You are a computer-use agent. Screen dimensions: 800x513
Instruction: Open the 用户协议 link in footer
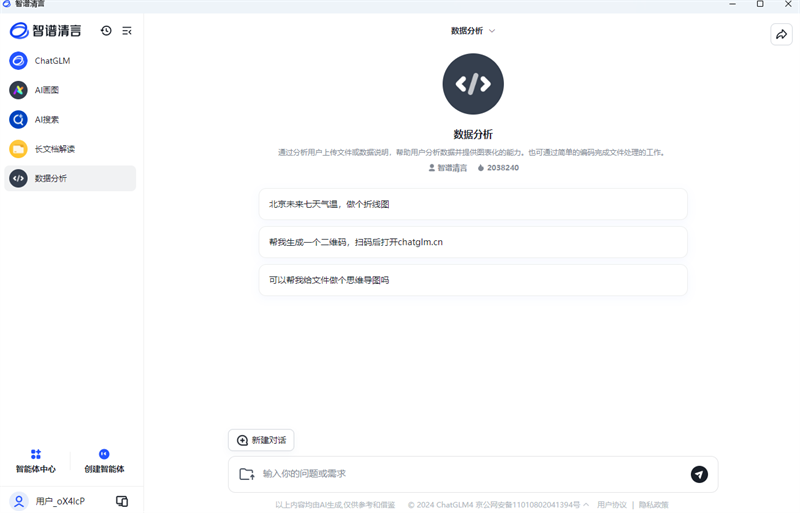tap(612, 505)
